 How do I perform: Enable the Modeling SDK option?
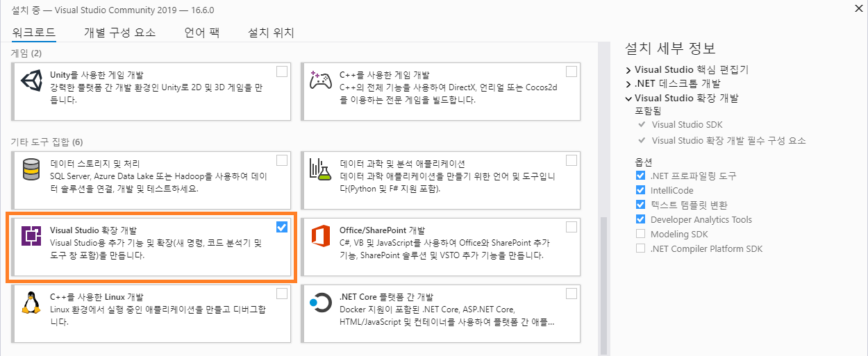640,234
